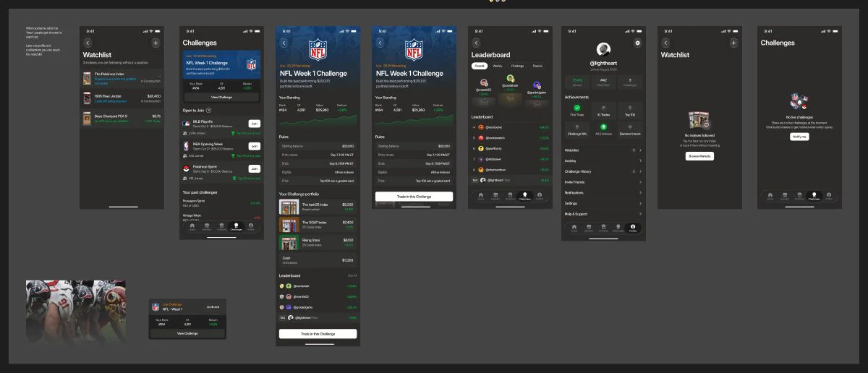
Task: Select the Overall leaderboard tab
Action: point(480,66)
